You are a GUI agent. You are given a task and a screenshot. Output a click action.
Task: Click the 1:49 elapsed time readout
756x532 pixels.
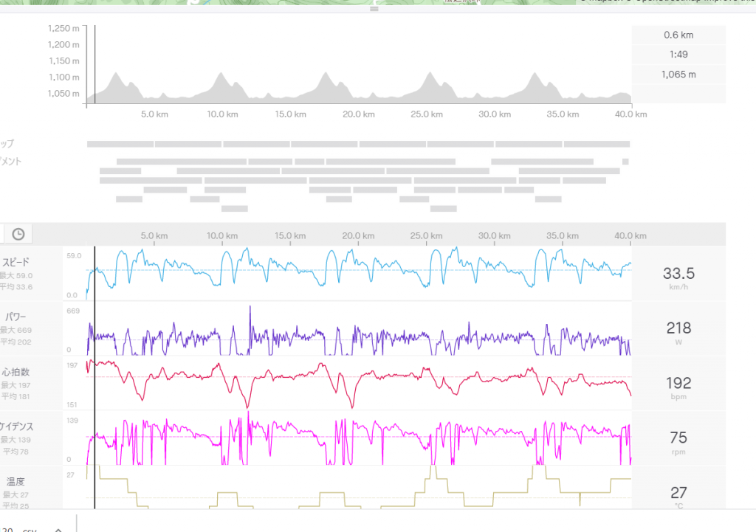[x=678, y=55]
